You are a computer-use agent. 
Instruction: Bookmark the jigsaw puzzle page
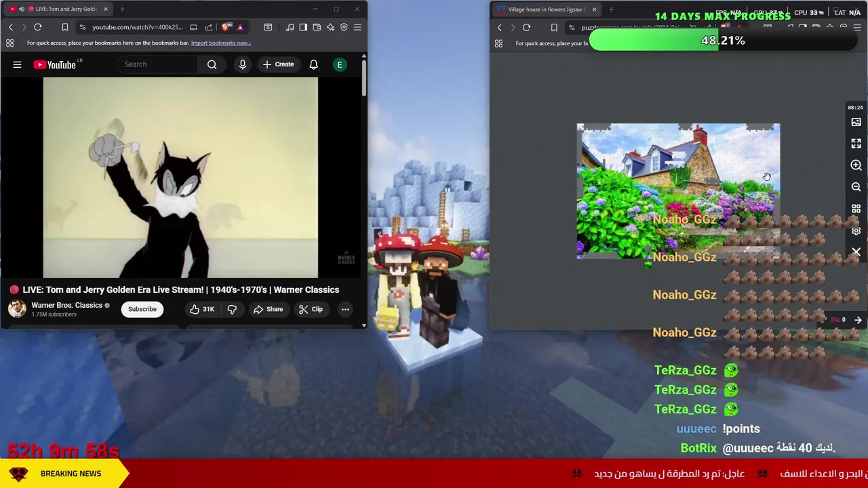click(x=554, y=28)
